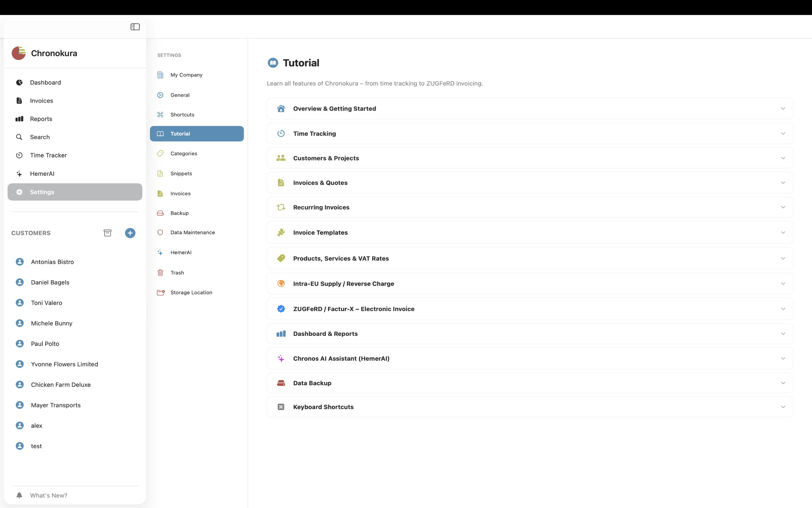The height and width of the screenshot is (508, 812).
Task: Expand Keyboard Shortcuts chevron
Action: pyautogui.click(x=783, y=407)
